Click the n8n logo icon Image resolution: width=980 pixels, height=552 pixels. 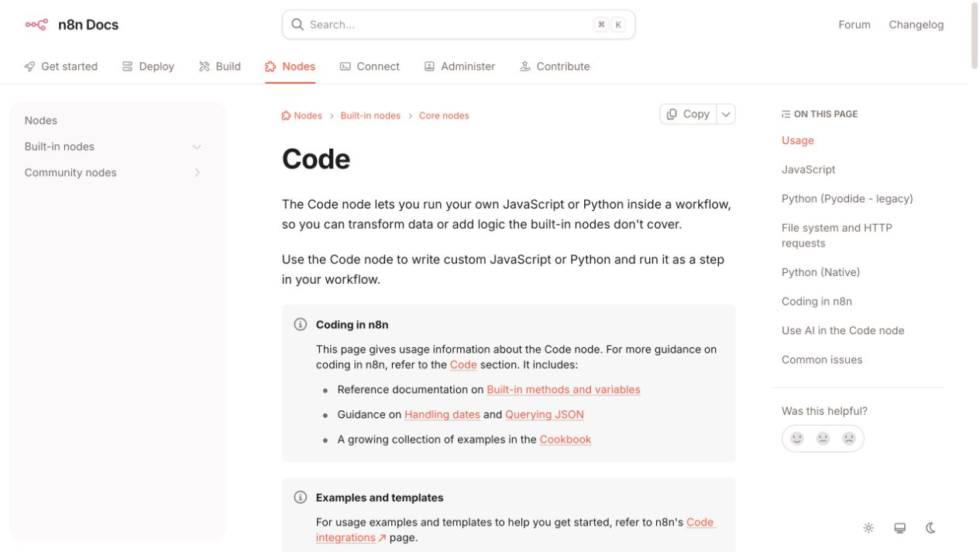coord(36,25)
